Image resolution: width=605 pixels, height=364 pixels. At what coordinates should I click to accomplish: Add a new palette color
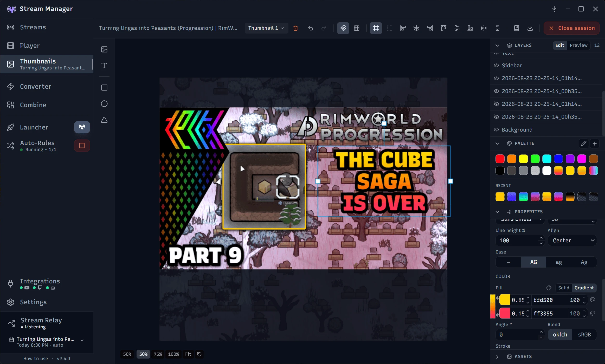[595, 144]
